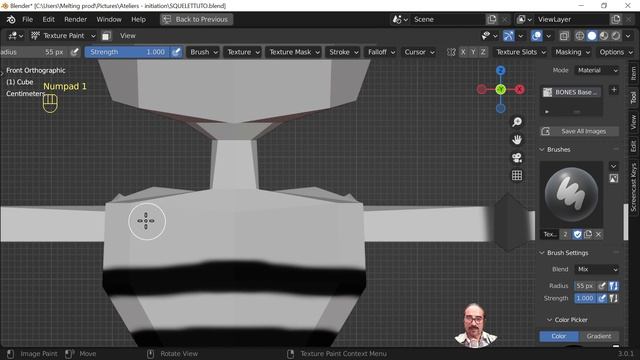Open the Brush dropdown in header

click(203, 52)
